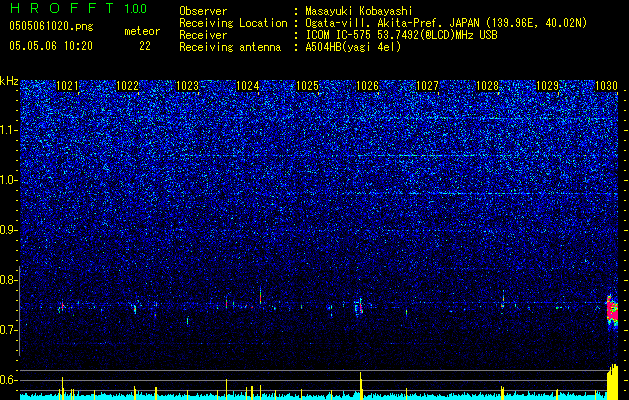Viewport: 629px width, 400px height.
Task: Click time marker 1027
Action: [x=428, y=86]
